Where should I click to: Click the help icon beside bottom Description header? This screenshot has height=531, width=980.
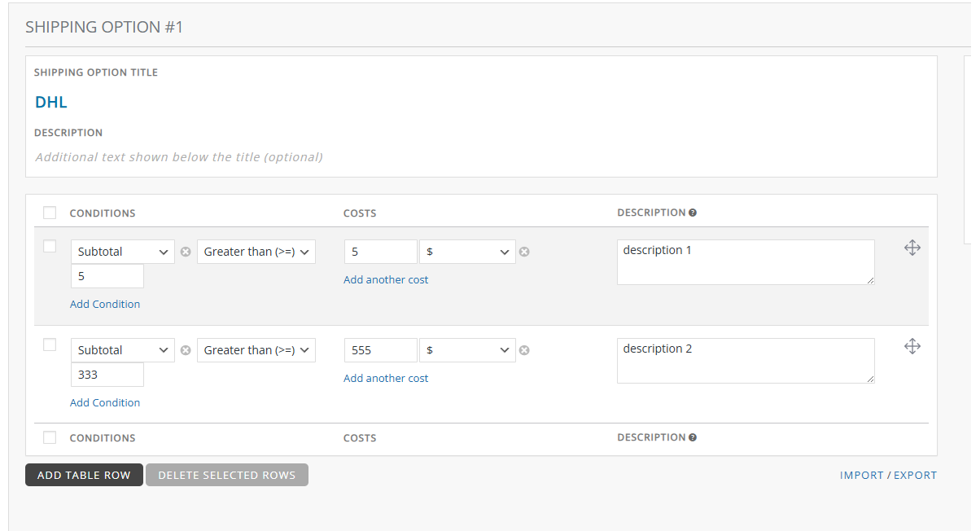pyautogui.click(x=693, y=437)
